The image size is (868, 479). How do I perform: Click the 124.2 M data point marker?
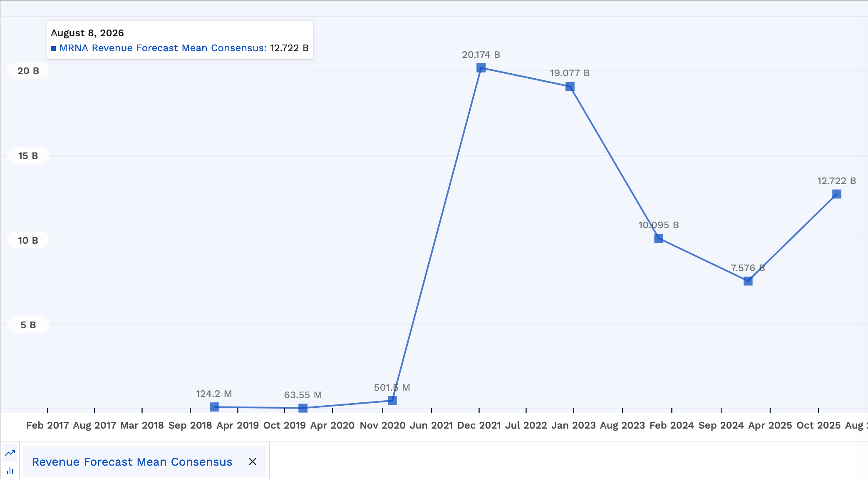tap(214, 407)
